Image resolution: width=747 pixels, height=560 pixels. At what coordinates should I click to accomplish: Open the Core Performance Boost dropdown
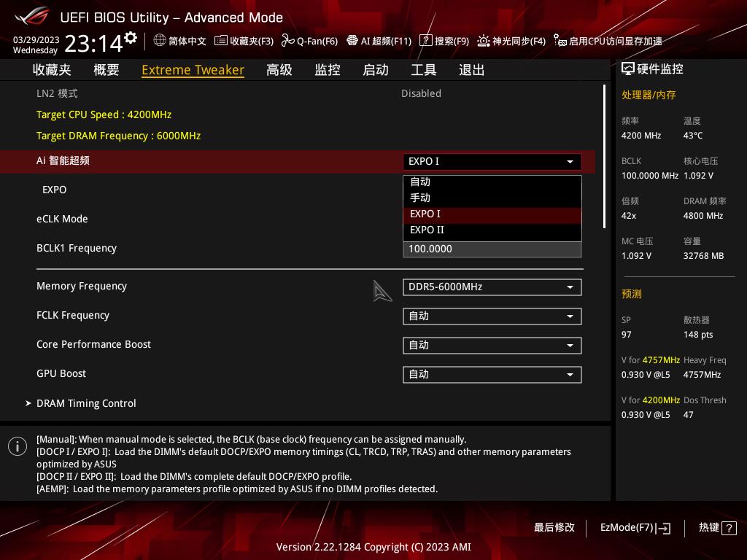[492, 345]
